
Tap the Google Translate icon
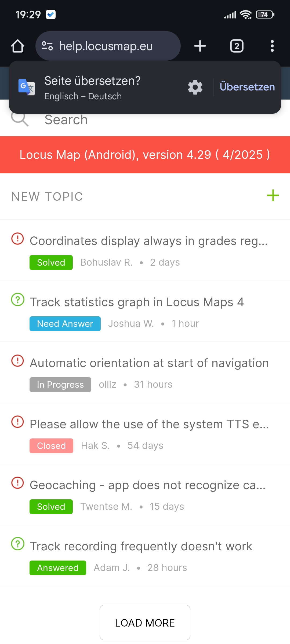coord(26,87)
